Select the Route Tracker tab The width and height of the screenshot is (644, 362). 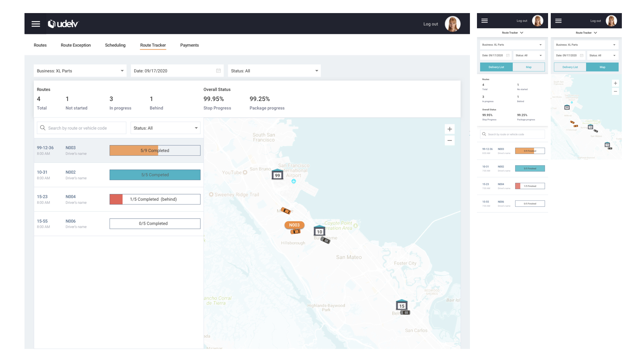(153, 45)
